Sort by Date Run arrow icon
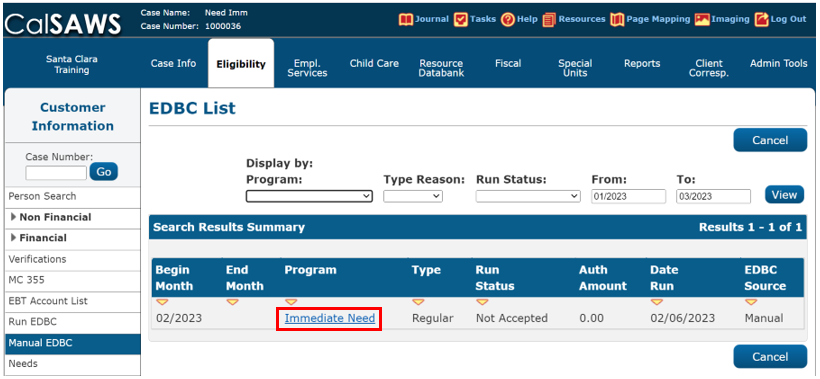The image size is (820, 379). [x=657, y=302]
